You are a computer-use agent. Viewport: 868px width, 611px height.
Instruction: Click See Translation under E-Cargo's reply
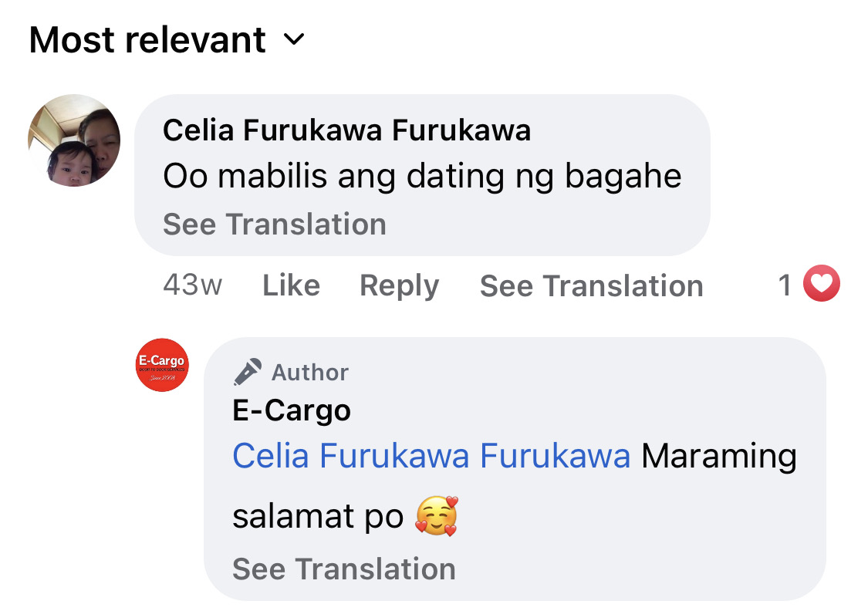pyautogui.click(x=344, y=569)
